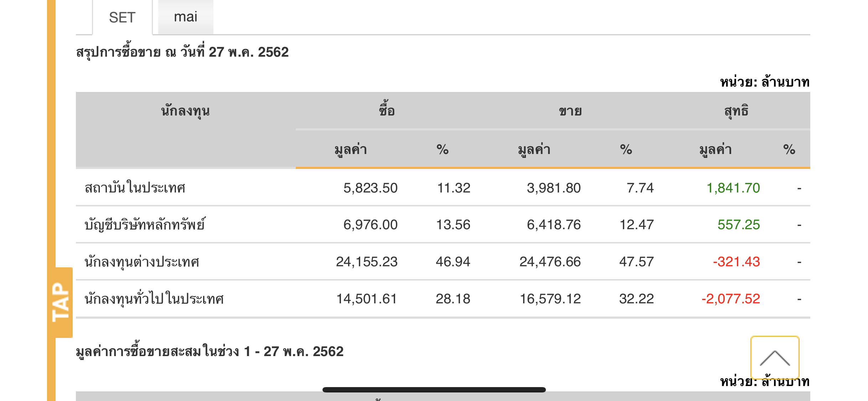
Task: Click the นักลงทุน column header
Action: coord(185,111)
